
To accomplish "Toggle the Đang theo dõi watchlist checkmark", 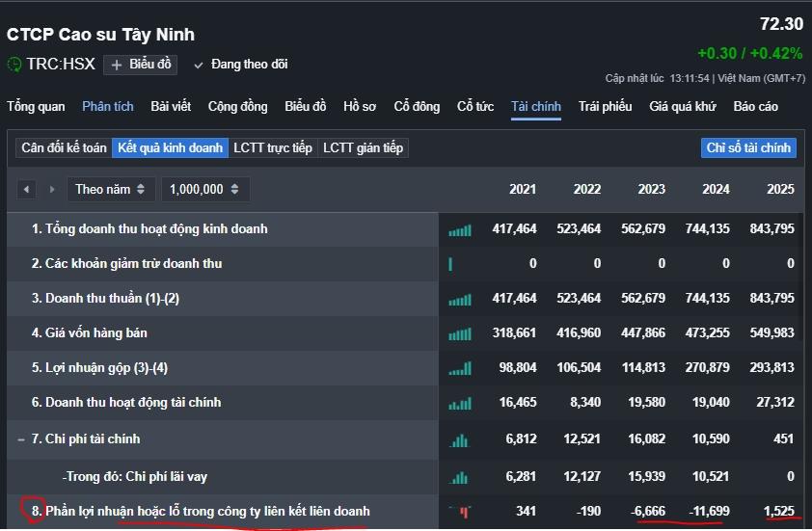I will [199, 65].
